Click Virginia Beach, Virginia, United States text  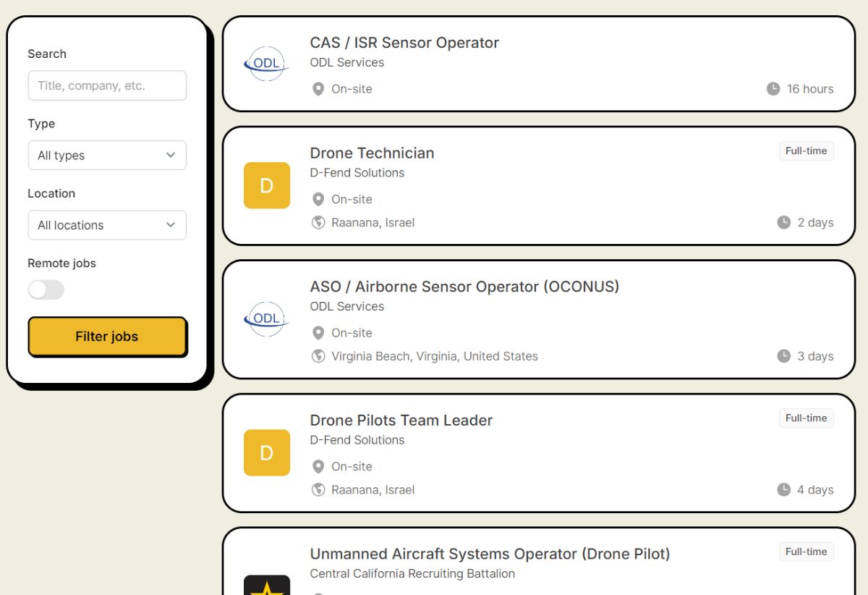[435, 356]
